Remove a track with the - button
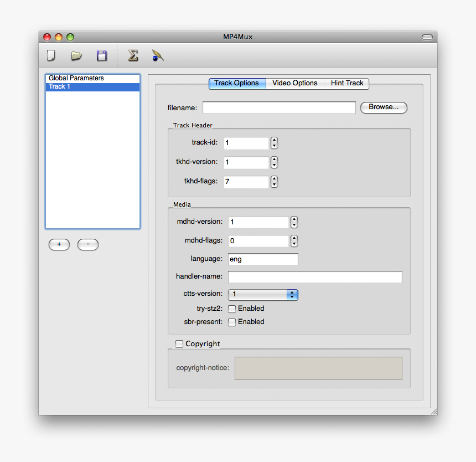Image resolution: width=476 pixels, height=462 pixels. 88,244
